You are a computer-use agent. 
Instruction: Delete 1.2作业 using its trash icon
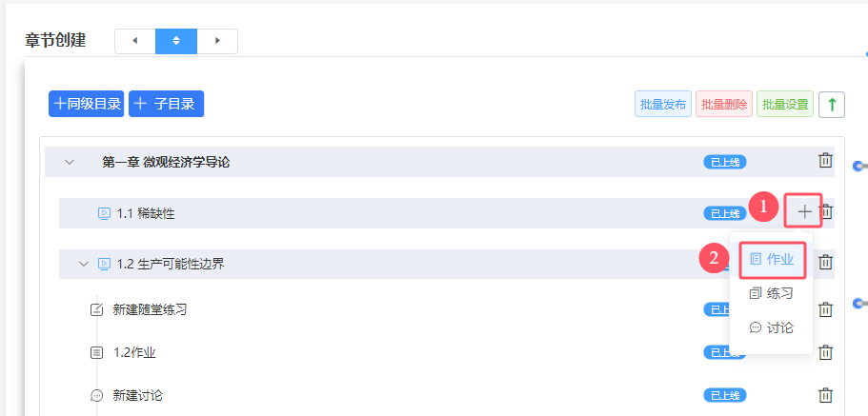[x=825, y=352]
